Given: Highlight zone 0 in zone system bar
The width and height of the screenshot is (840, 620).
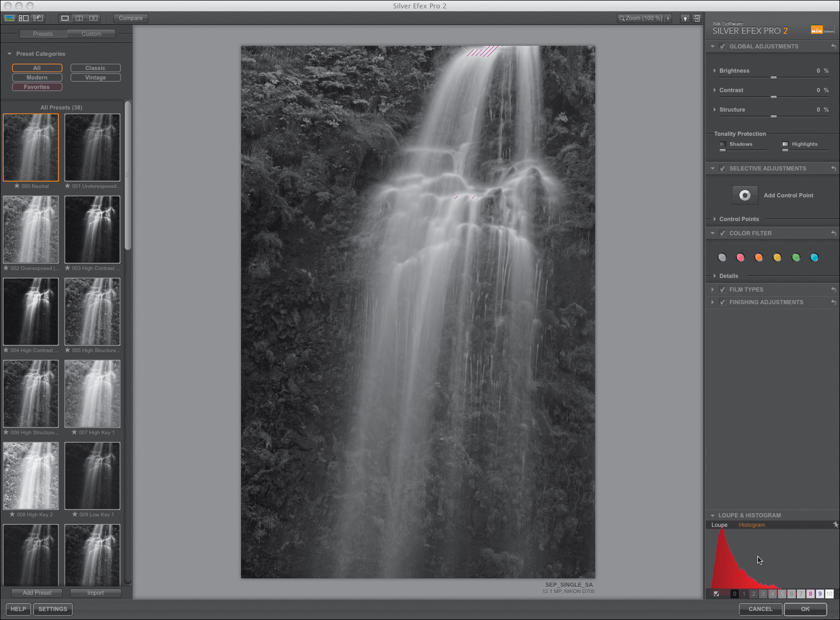Looking at the screenshot, I should point(734,594).
